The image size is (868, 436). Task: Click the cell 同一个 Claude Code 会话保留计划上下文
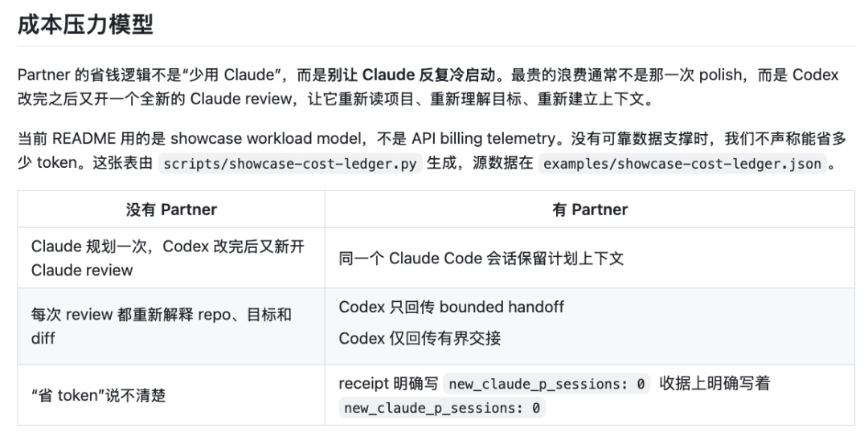click(x=481, y=259)
